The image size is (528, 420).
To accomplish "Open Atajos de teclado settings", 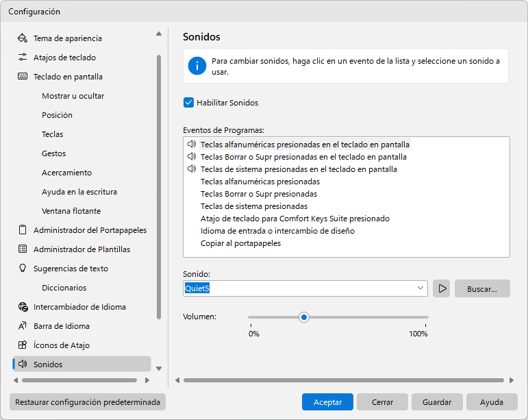I will coord(64,58).
